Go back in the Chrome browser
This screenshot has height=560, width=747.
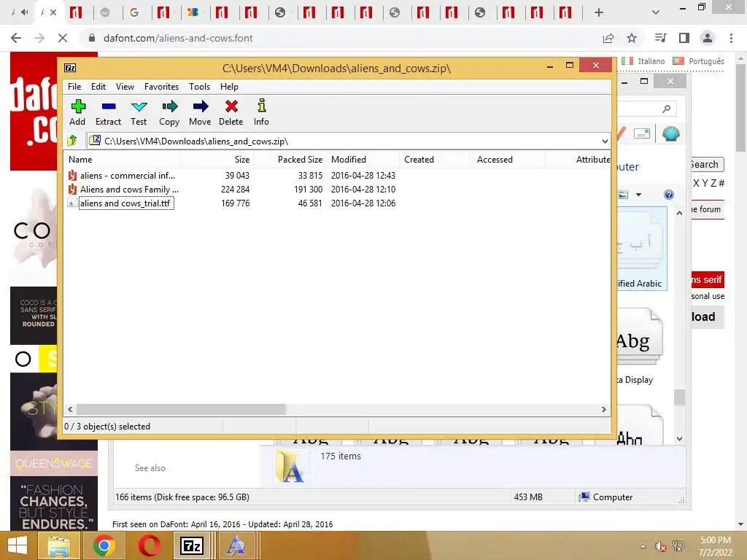point(16,38)
